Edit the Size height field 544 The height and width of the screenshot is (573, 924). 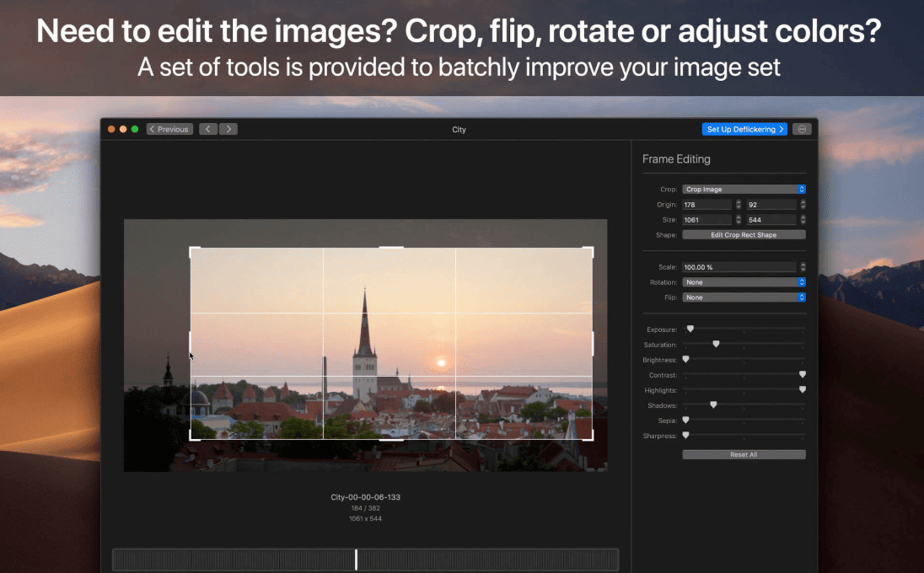pos(771,220)
